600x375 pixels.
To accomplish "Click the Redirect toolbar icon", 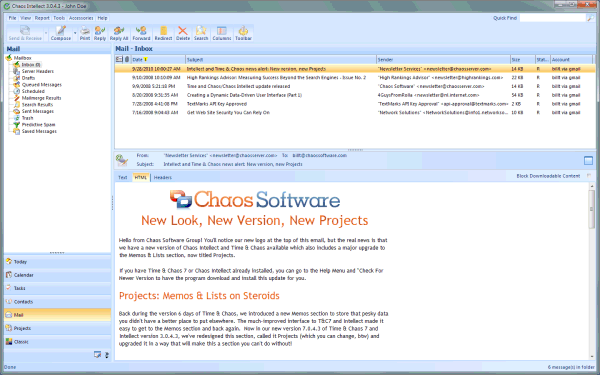I will click(x=163, y=33).
